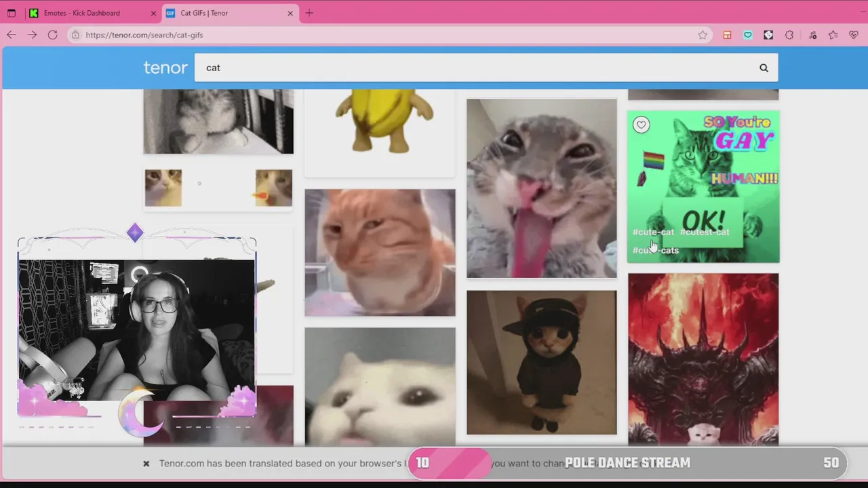Open the fiery demon with kitten GIF
This screenshot has height=488, width=868.
pos(703,359)
